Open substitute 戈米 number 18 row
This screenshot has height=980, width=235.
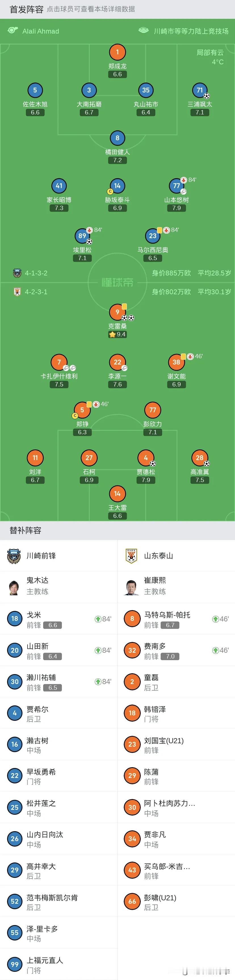coord(59,619)
